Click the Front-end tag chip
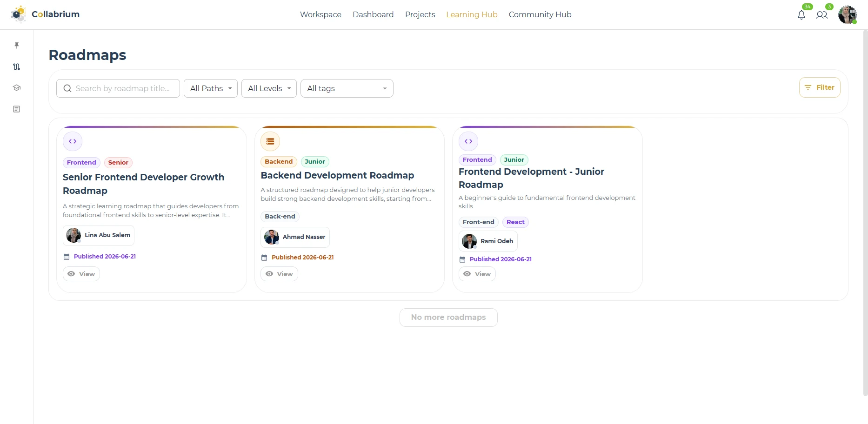This screenshot has height=424, width=868. pos(479,222)
